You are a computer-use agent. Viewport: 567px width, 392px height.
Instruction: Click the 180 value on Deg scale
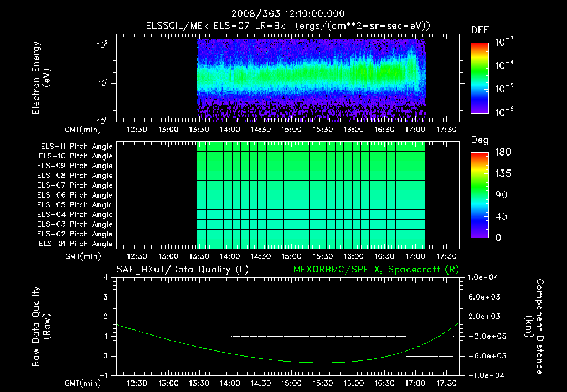pos(503,152)
